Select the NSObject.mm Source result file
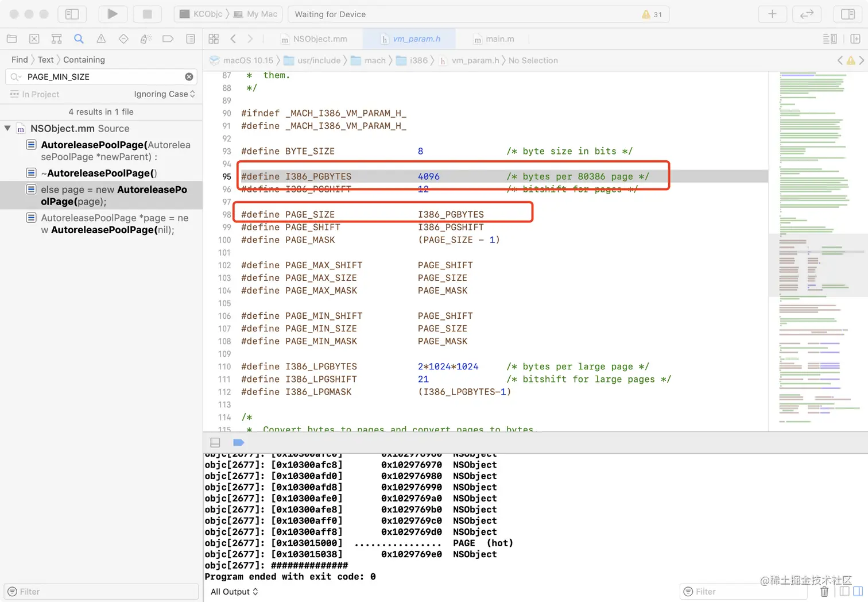This screenshot has width=868, height=602. point(80,129)
